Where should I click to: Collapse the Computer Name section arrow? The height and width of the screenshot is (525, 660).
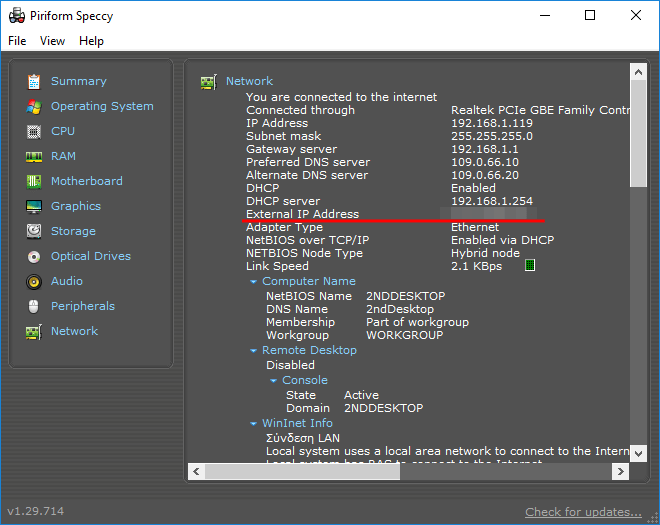pyautogui.click(x=253, y=281)
